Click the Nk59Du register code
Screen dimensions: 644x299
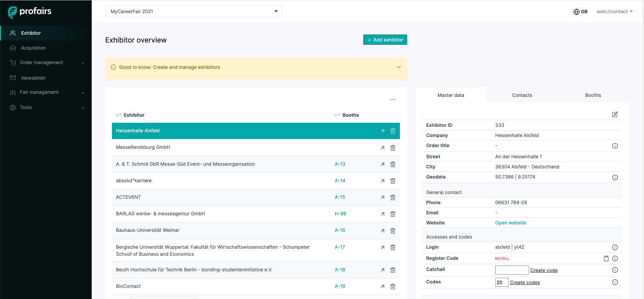tap(502, 259)
